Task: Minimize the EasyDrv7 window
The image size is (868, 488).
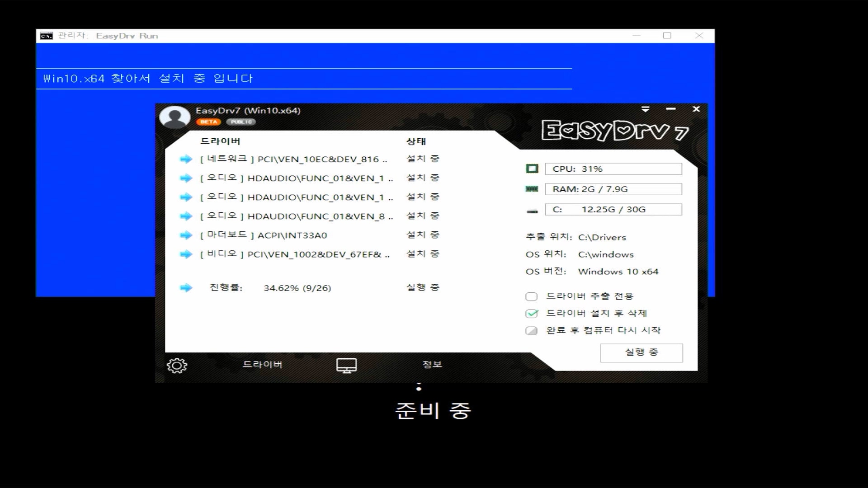Action: (x=671, y=109)
